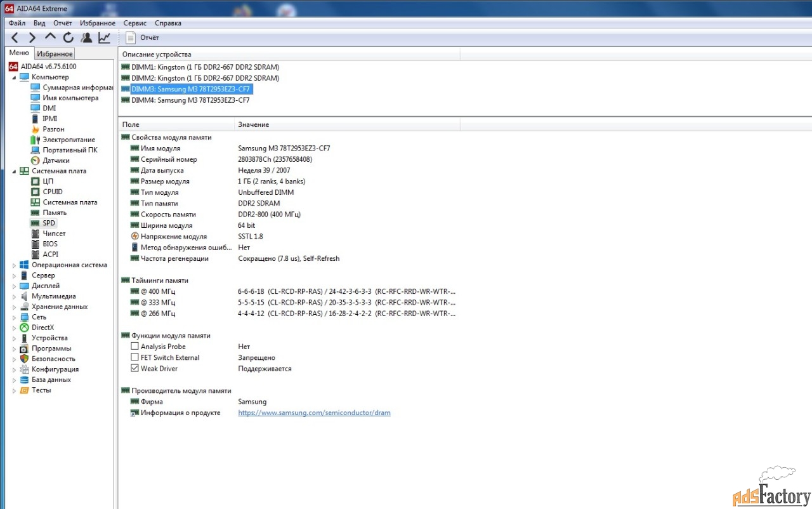The height and width of the screenshot is (509, 812).
Task: Open the Электропитание power icon
Action: tap(36, 140)
